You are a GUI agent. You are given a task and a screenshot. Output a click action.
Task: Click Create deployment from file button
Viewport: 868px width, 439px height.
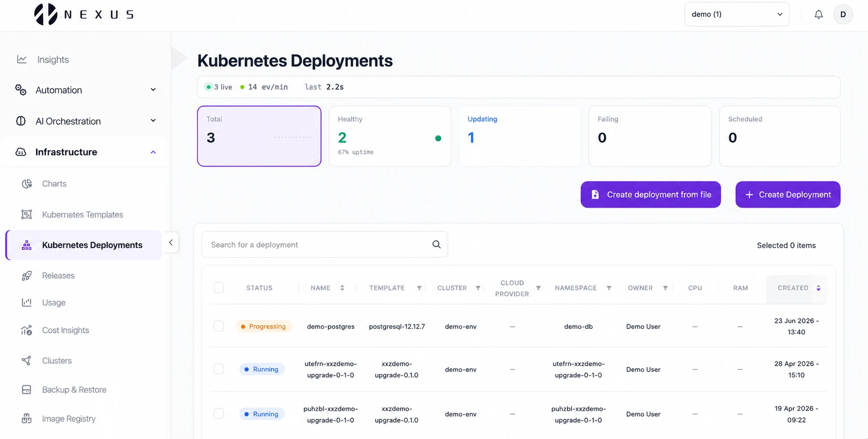point(651,194)
